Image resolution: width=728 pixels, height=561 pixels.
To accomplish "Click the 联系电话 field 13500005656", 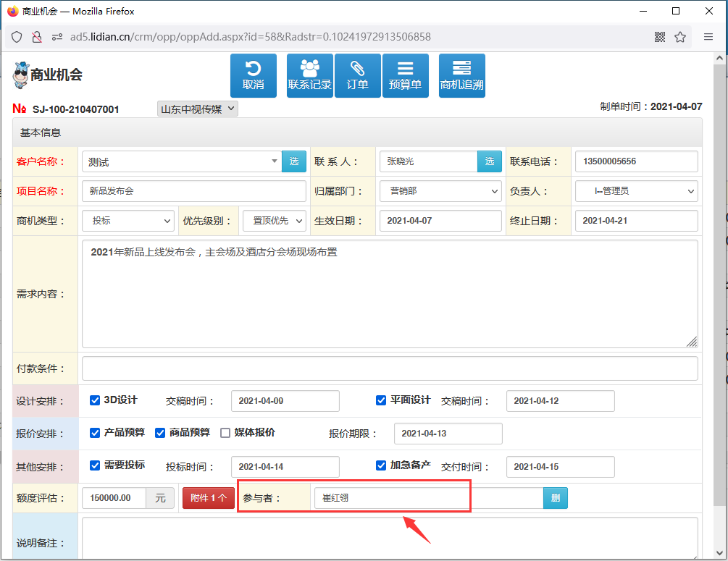I will tap(637, 161).
